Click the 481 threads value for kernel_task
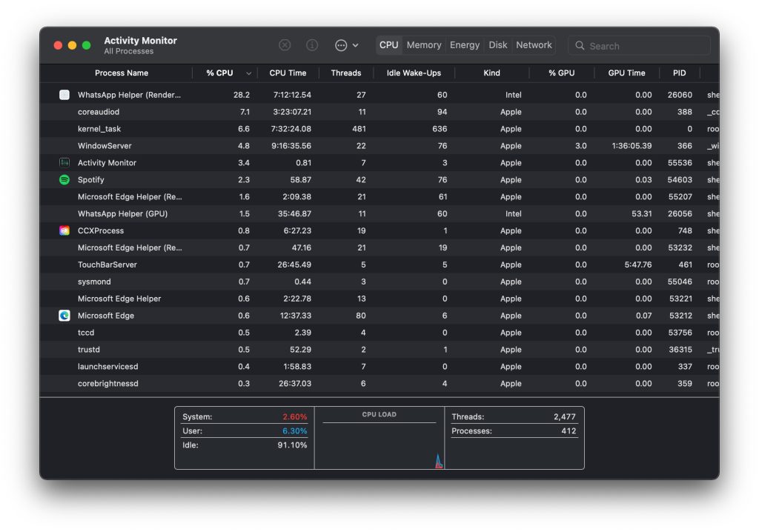Viewport: 759px width, 532px height. point(359,129)
